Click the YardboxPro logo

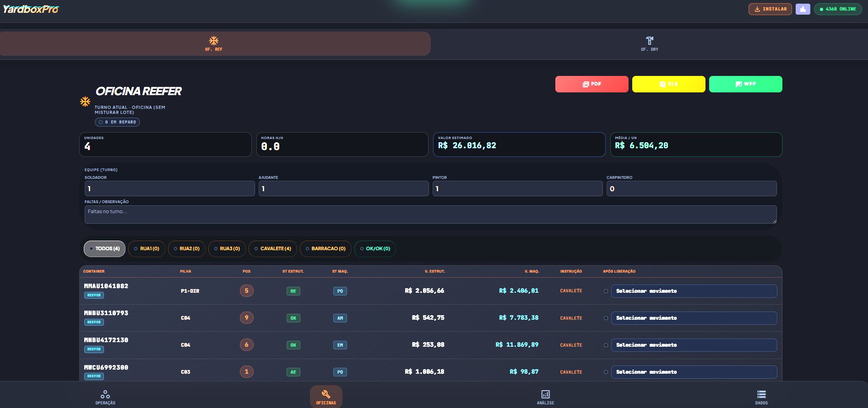tap(31, 9)
